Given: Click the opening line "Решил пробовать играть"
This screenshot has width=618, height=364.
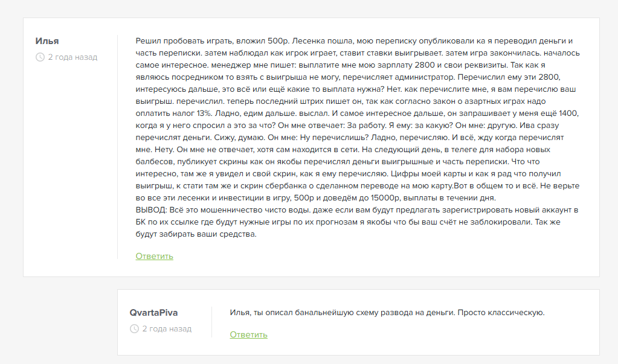Looking at the screenshot, I should (x=354, y=41).
